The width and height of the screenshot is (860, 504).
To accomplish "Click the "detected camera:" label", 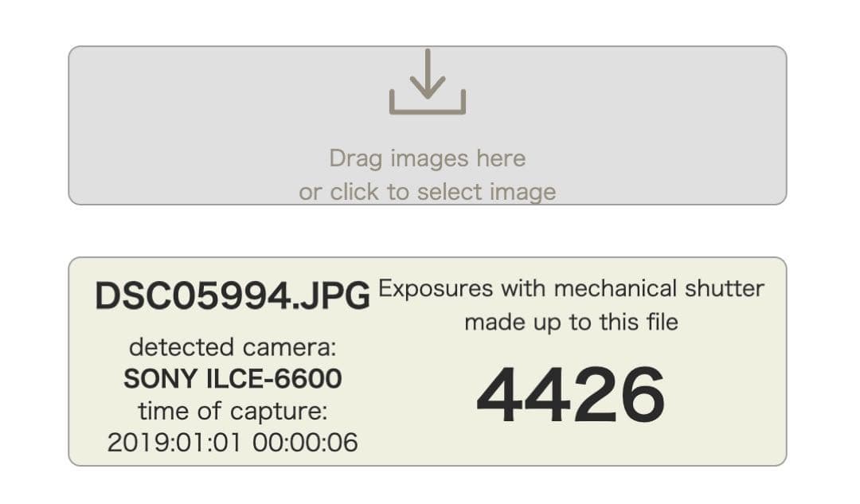I will [x=233, y=347].
